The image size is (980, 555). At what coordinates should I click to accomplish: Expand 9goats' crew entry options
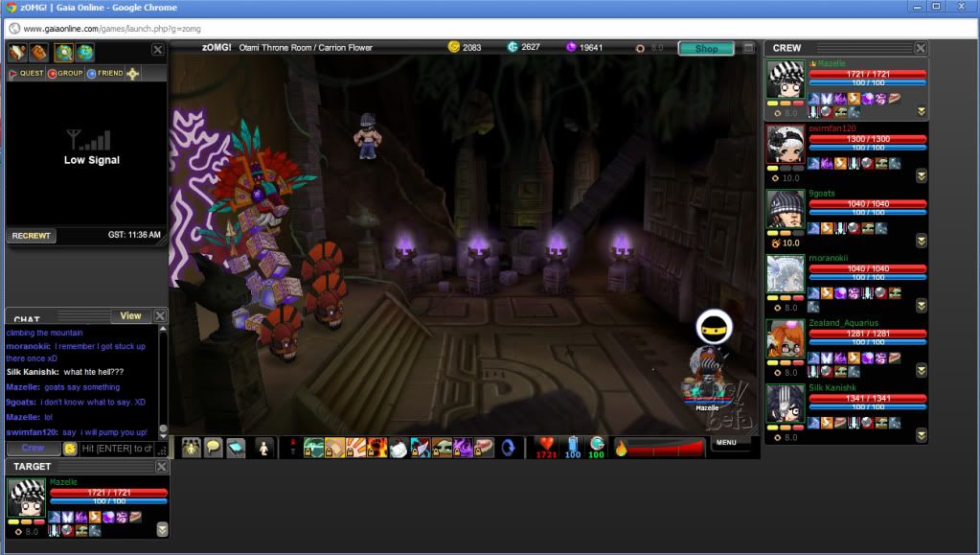922,241
